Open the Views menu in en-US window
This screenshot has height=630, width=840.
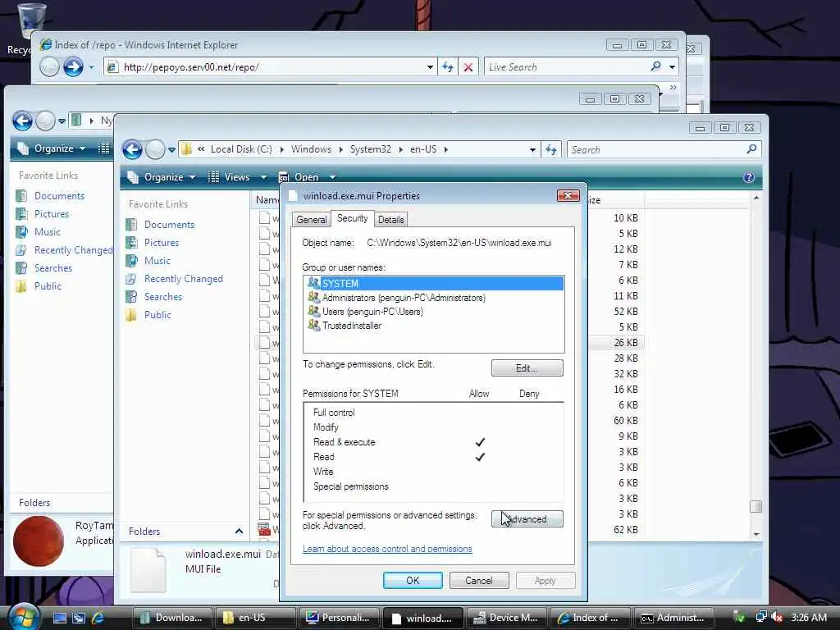pos(231,177)
